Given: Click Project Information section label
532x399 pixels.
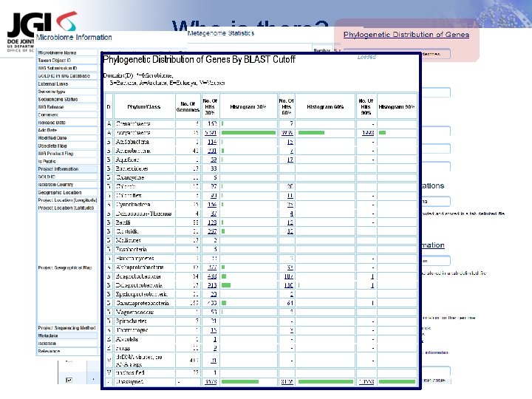Looking at the screenshot, I should coord(58,169).
